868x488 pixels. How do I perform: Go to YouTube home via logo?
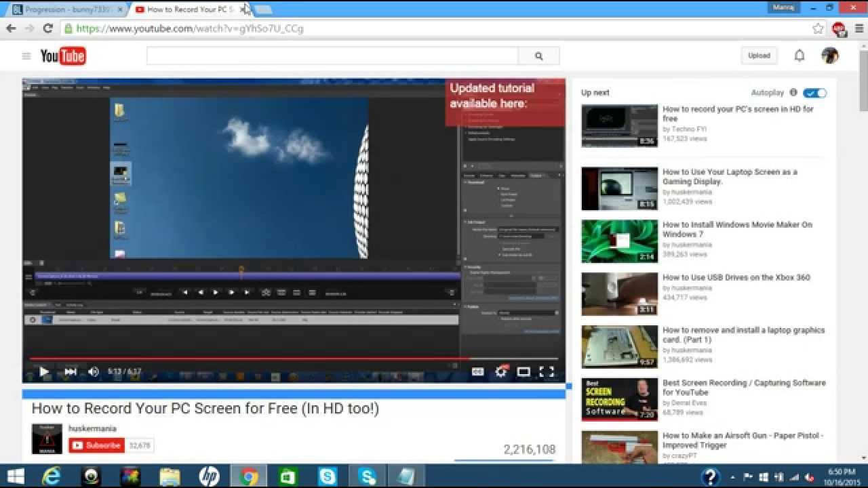click(x=63, y=56)
